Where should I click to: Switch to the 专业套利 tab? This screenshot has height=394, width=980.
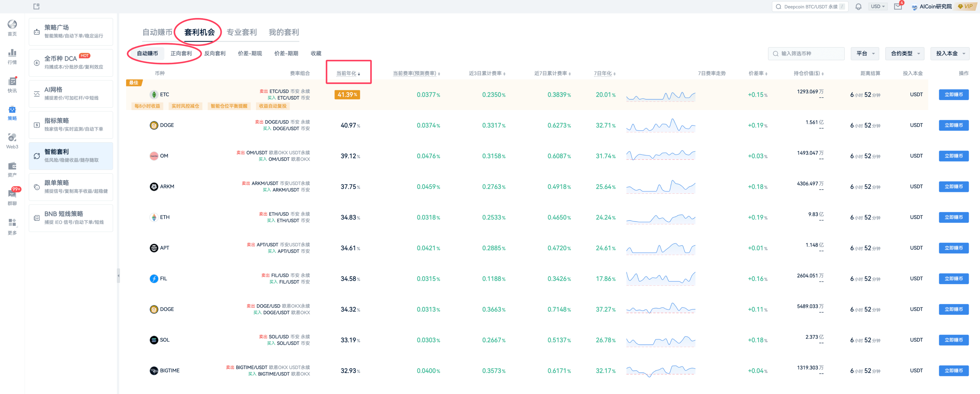(x=242, y=32)
